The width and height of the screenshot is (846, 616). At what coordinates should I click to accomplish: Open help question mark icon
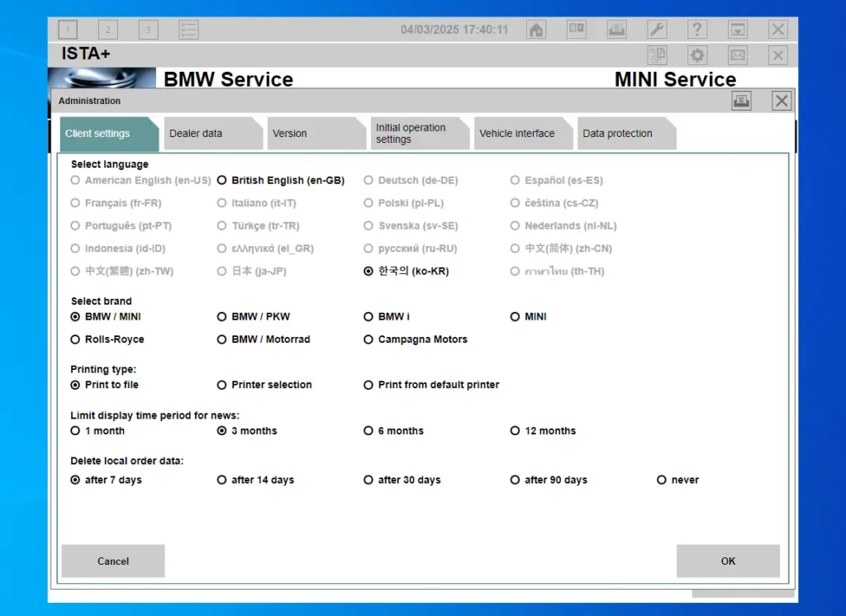tap(697, 29)
